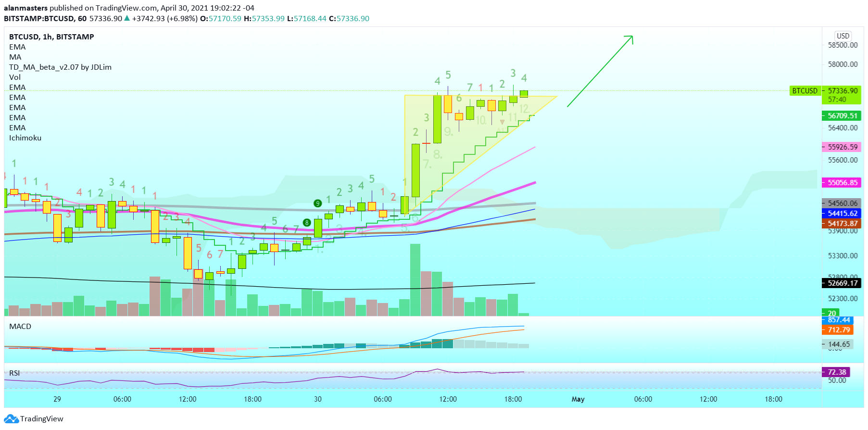Click the 57336.90 current price label
This screenshot has width=868, height=430.
click(x=842, y=90)
